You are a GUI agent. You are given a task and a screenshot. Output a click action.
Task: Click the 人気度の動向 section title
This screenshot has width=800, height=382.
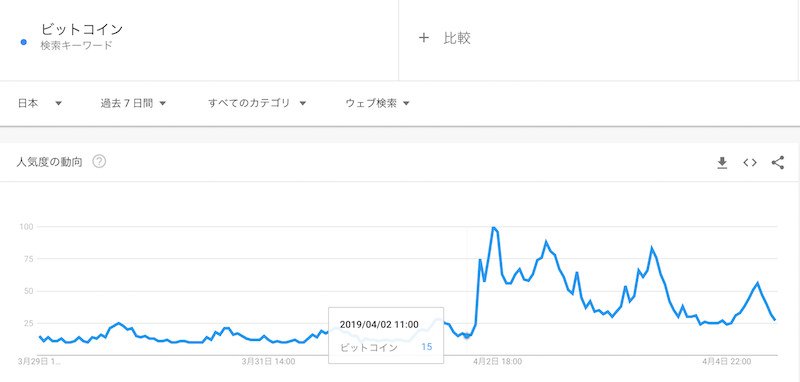tap(49, 163)
